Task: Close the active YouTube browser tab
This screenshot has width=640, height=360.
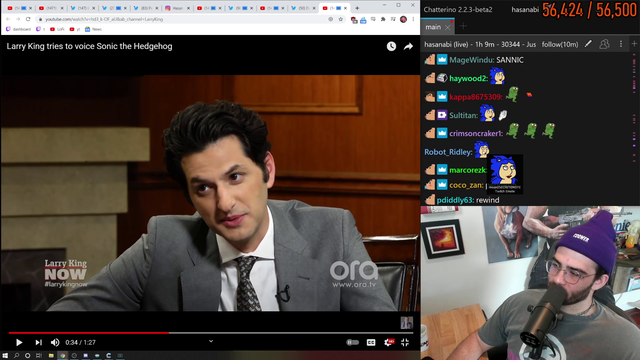Action: point(345,8)
